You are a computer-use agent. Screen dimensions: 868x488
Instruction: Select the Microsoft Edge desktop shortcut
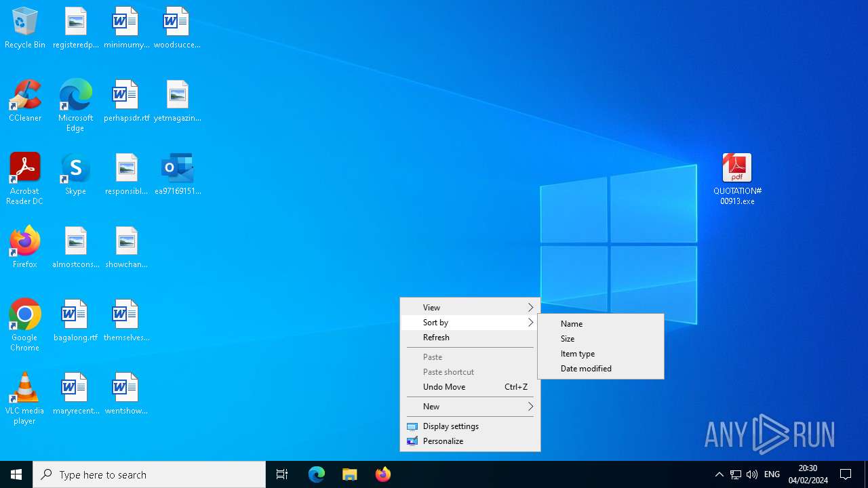pyautogui.click(x=76, y=106)
